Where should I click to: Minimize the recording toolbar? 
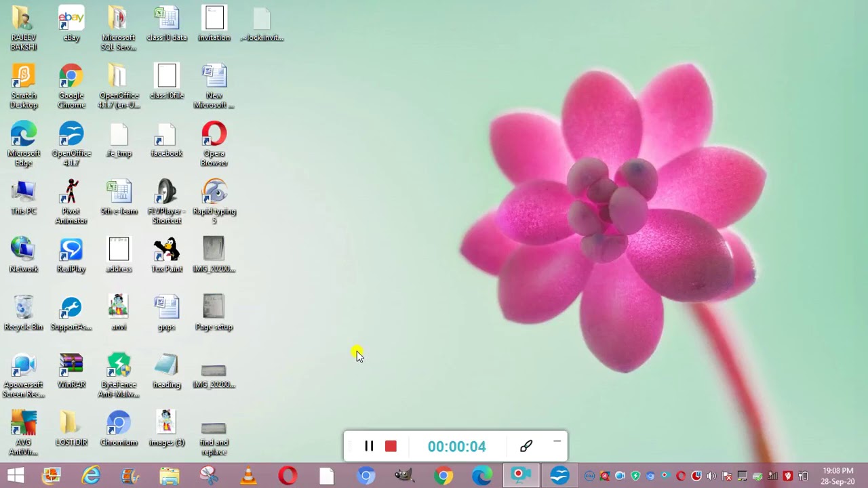click(557, 442)
